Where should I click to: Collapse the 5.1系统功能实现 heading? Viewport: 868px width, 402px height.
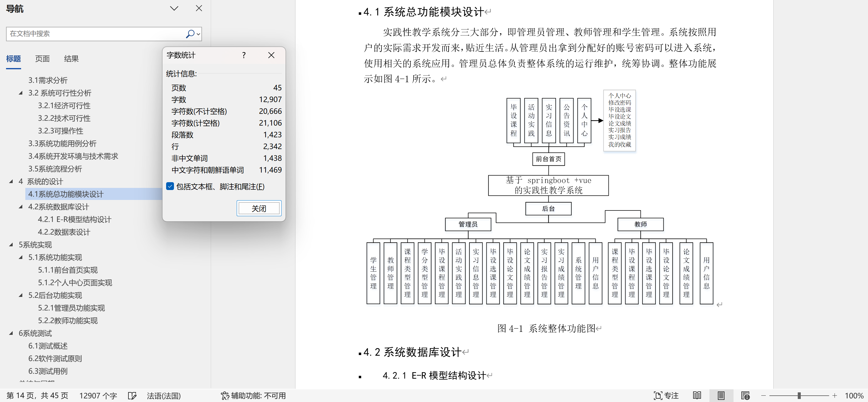point(21,257)
